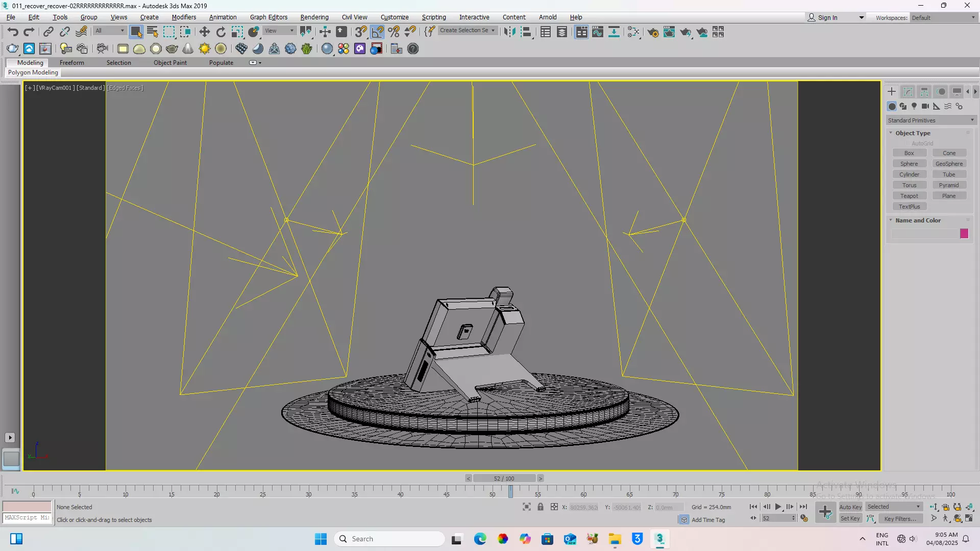Click the Mirror tool icon
Viewport: 980px width, 551px height.
[509, 32]
